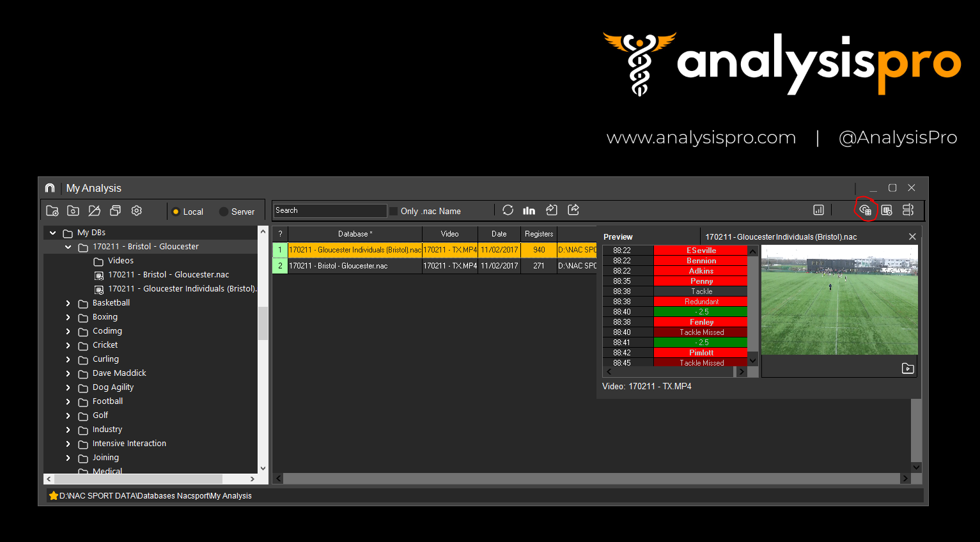Expand the Boxing folder
The height and width of the screenshot is (542, 980).
tap(68, 317)
